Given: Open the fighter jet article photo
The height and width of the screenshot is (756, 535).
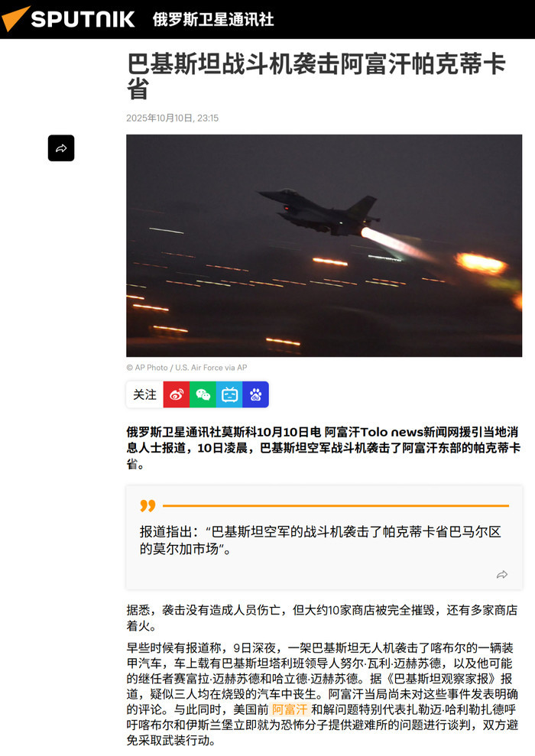Looking at the screenshot, I should pos(324,245).
